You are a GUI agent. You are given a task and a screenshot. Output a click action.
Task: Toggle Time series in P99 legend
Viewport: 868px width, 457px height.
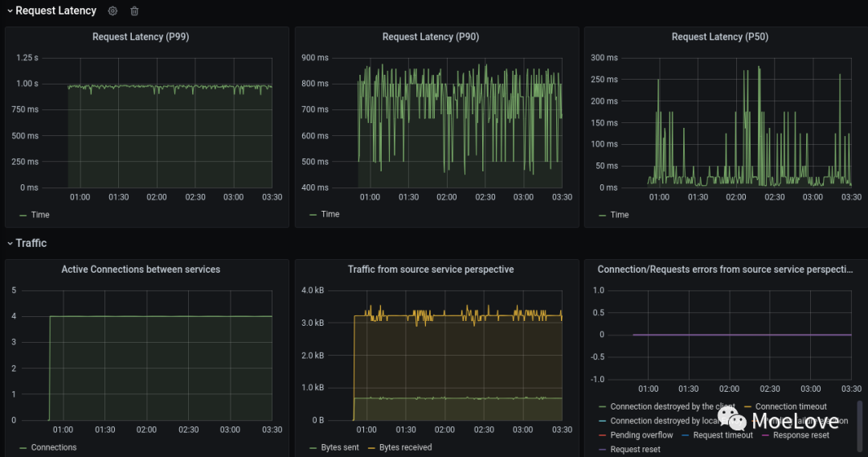tap(39, 215)
